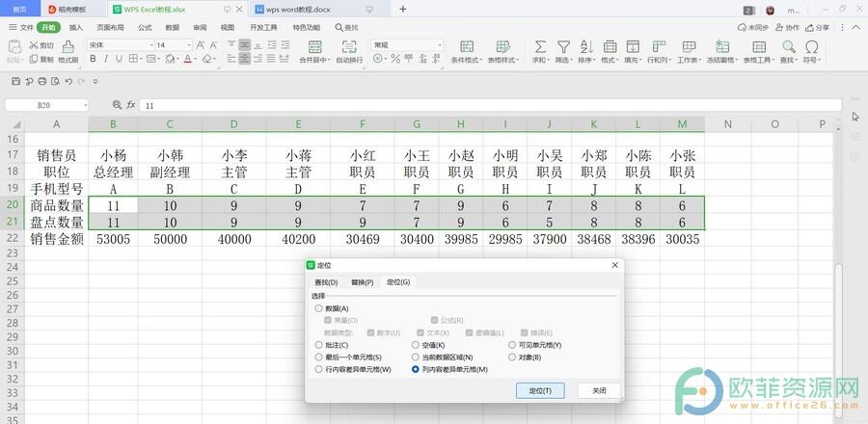Screen dimensions: 868x424
Task: Switch to the 替换(P) tab in dialog
Action: (x=362, y=282)
